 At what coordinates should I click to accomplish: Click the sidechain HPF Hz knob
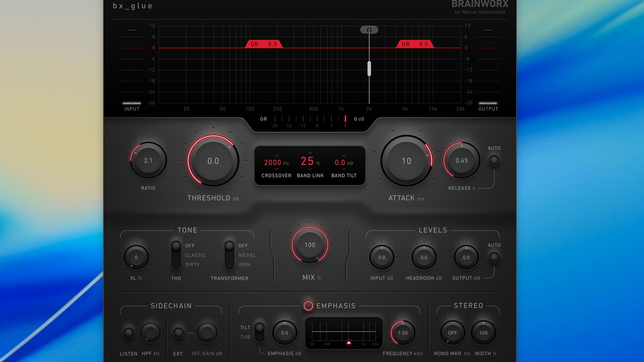point(150,333)
